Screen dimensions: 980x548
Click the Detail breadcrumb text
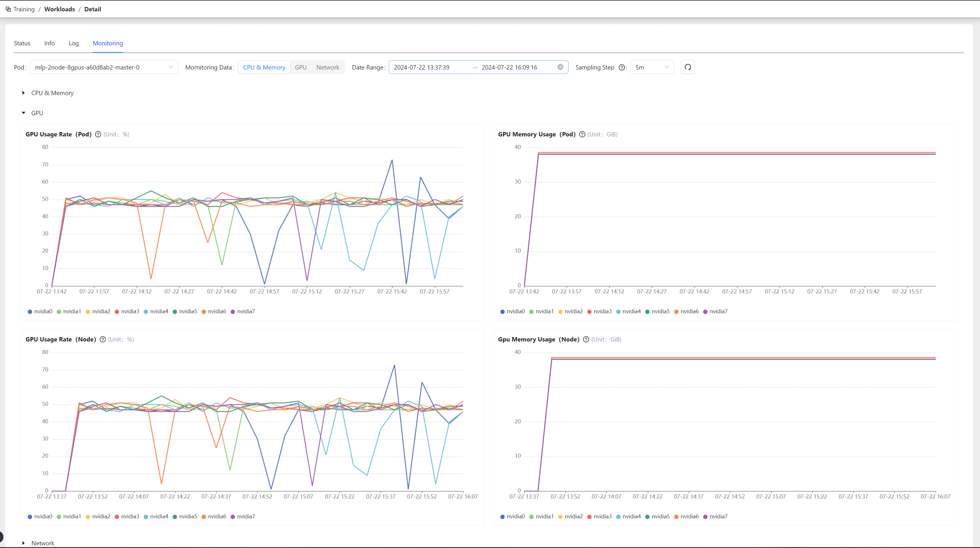(x=93, y=9)
